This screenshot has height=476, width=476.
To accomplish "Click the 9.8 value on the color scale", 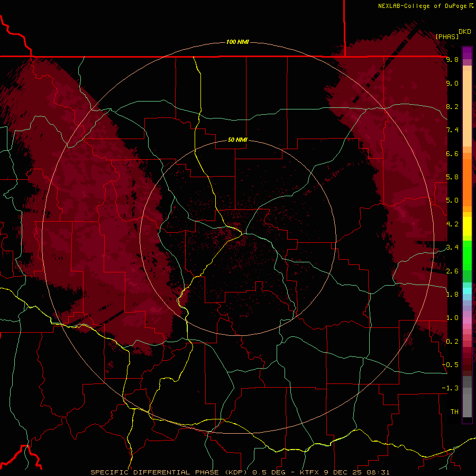I will pos(452,60).
